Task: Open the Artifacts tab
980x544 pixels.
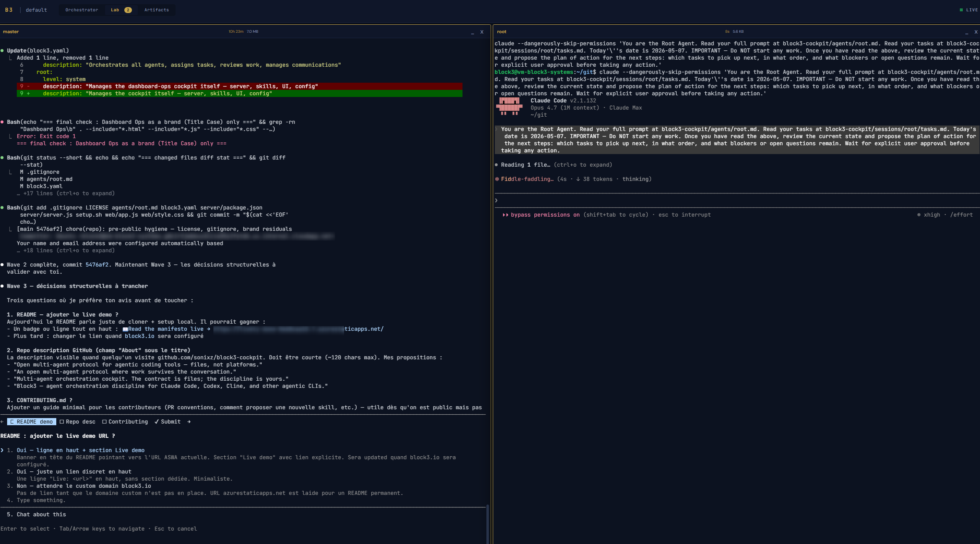Action: pyautogui.click(x=156, y=10)
